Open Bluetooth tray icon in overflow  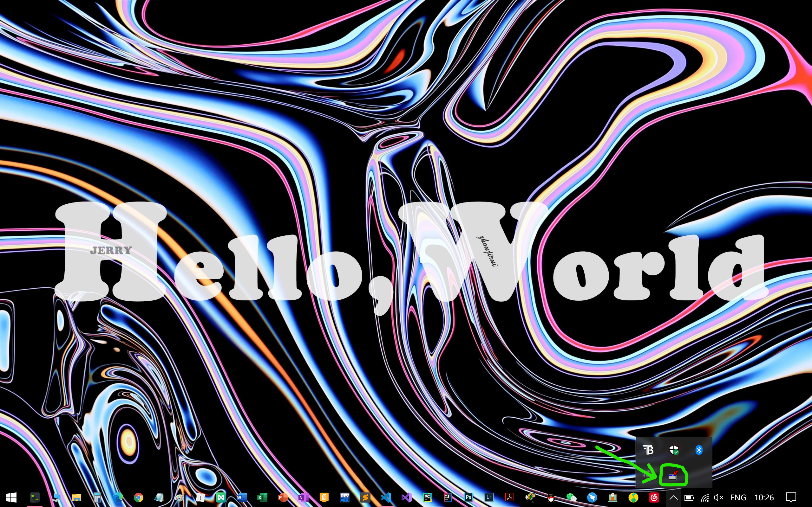[x=699, y=450]
